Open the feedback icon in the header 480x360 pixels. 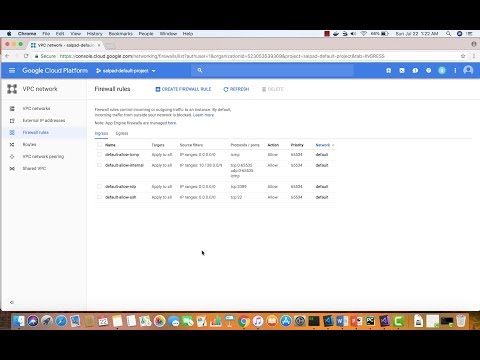coord(415,71)
